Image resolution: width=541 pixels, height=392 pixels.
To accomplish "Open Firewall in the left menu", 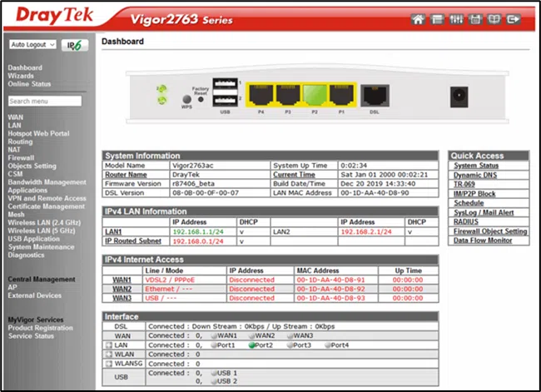I will click(21, 157).
